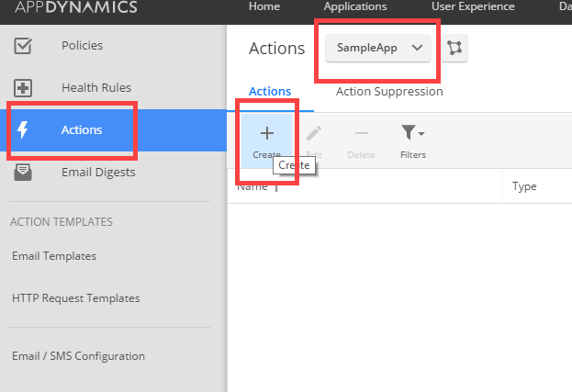Open Email Templates link
Image resolution: width=572 pixels, height=392 pixels.
pyautogui.click(x=54, y=256)
